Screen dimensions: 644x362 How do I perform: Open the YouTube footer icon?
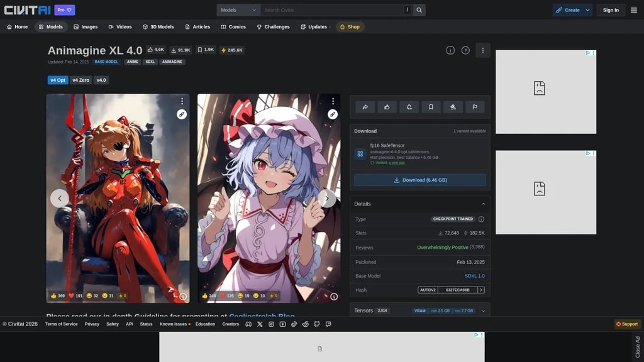point(282,324)
